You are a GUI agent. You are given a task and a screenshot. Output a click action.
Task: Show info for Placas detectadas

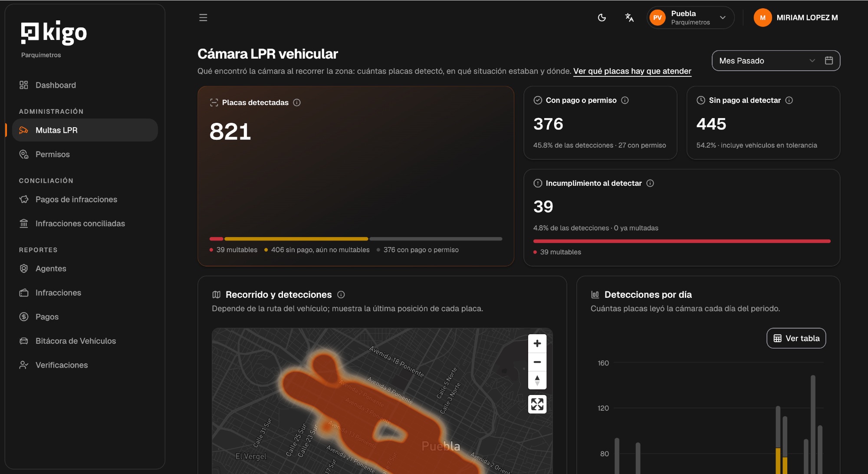point(297,102)
